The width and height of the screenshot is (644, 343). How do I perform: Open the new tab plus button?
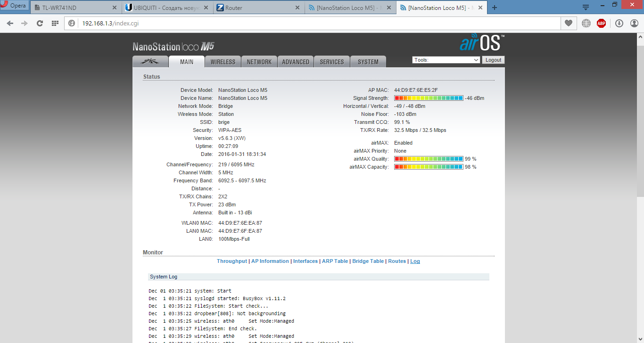pyautogui.click(x=495, y=8)
